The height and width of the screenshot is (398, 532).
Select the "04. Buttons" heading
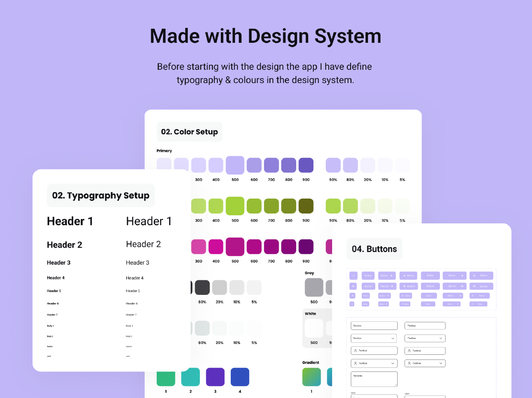[374, 249]
